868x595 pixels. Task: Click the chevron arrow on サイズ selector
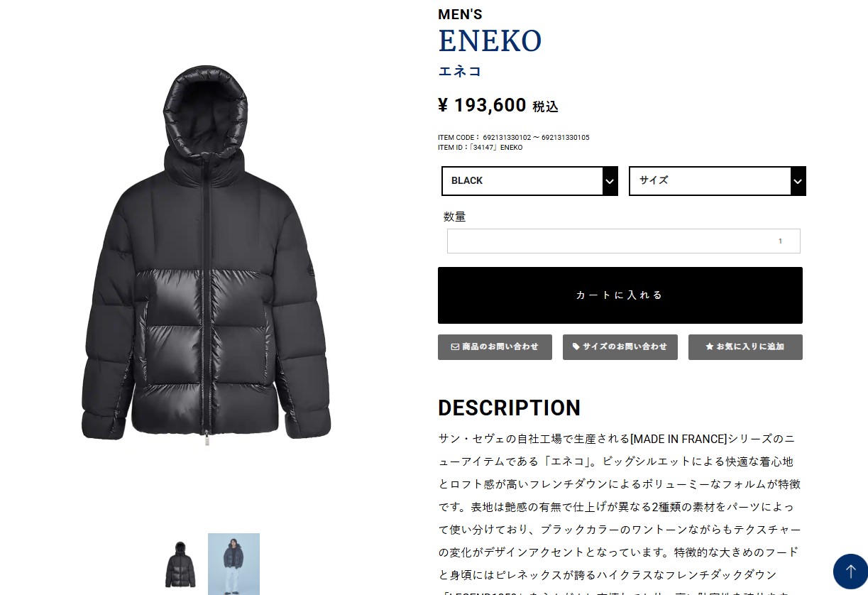[x=798, y=181]
